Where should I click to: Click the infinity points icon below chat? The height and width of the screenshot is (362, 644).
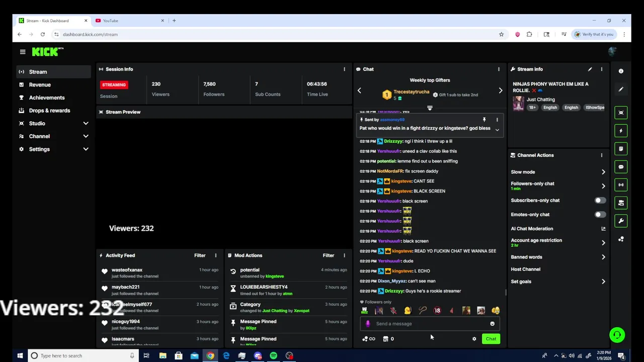click(369, 339)
